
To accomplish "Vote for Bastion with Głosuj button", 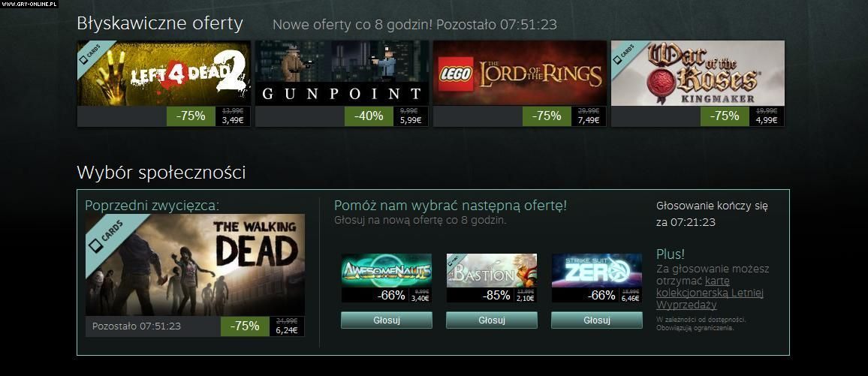I will coord(492,320).
